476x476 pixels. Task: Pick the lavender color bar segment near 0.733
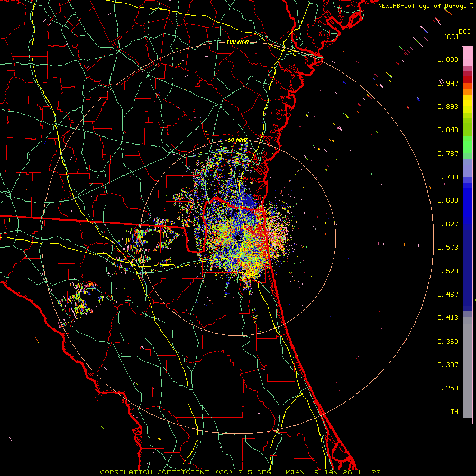[467, 168]
